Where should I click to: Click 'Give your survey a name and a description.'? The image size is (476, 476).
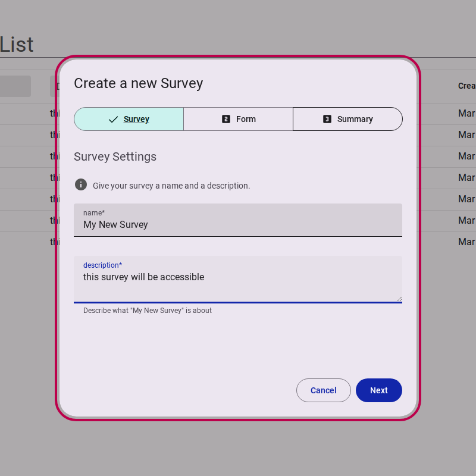tap(171, 186)
